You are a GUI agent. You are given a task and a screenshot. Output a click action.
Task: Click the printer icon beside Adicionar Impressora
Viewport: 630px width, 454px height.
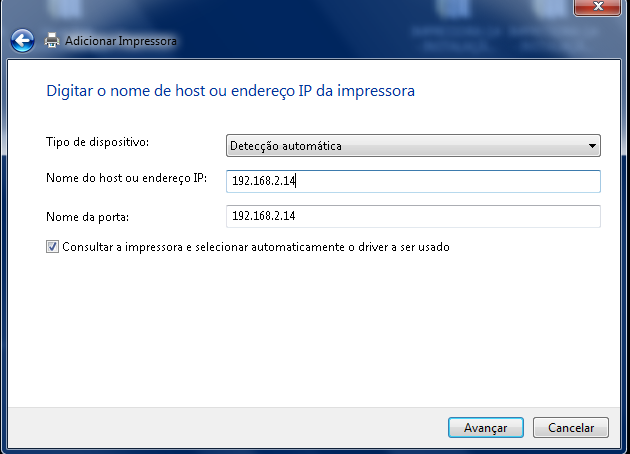point(52,40)
